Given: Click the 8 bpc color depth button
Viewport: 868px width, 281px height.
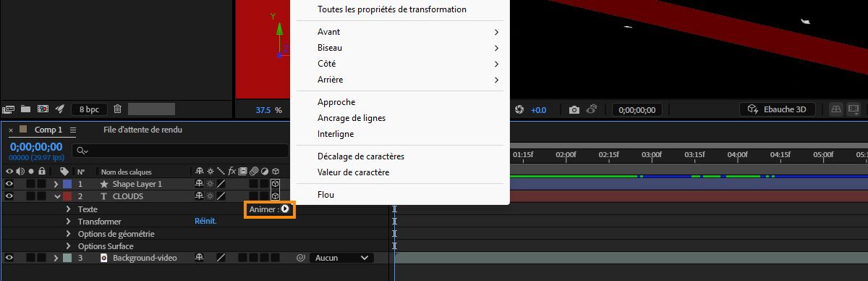Looking at the screenshot, I should (90, 109).
